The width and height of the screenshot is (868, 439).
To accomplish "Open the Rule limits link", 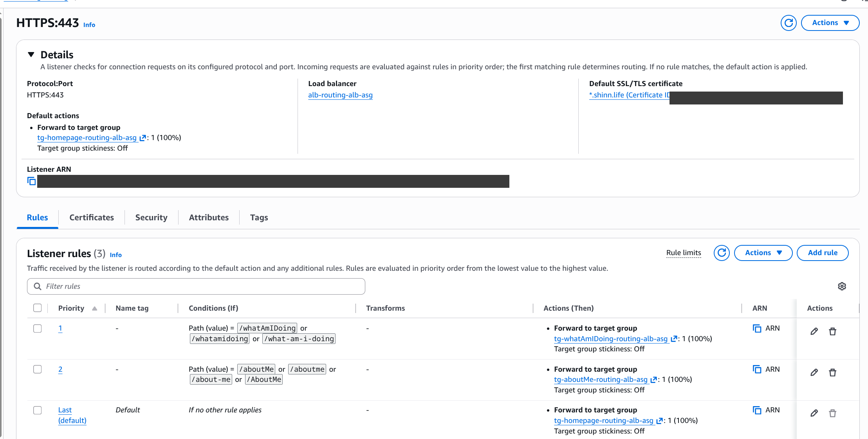I will tap(684, 253).
